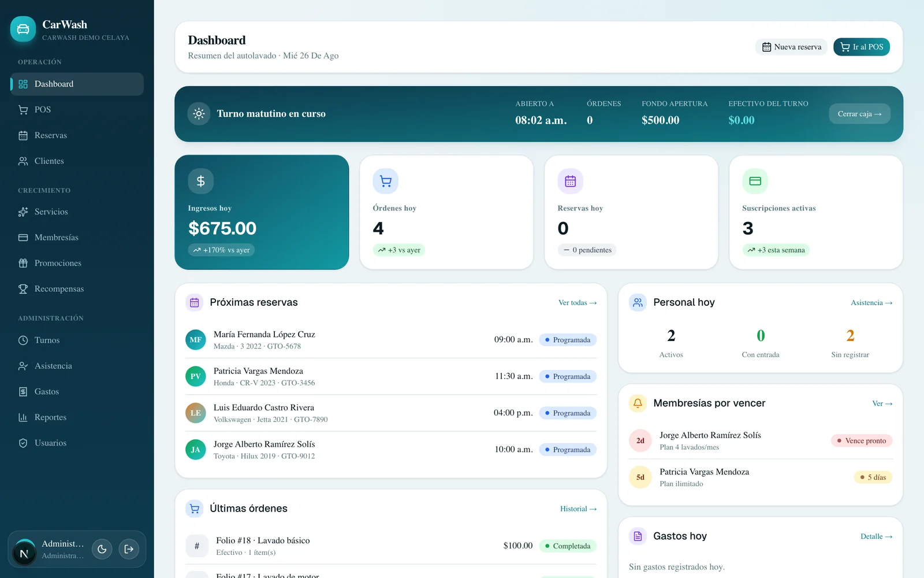924x578 pixels.
Task: Click the Usuarios shield icon
Action: pos(23,443)
